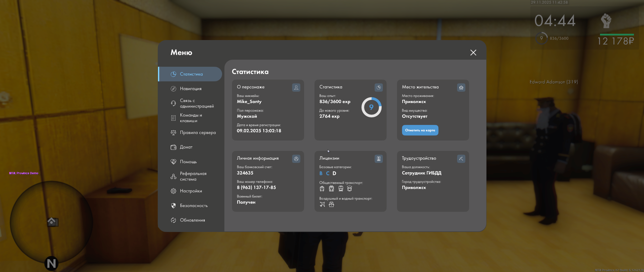
Task: Open Реферальная система section
Action: pyautogui.click(x=193, y=176)
